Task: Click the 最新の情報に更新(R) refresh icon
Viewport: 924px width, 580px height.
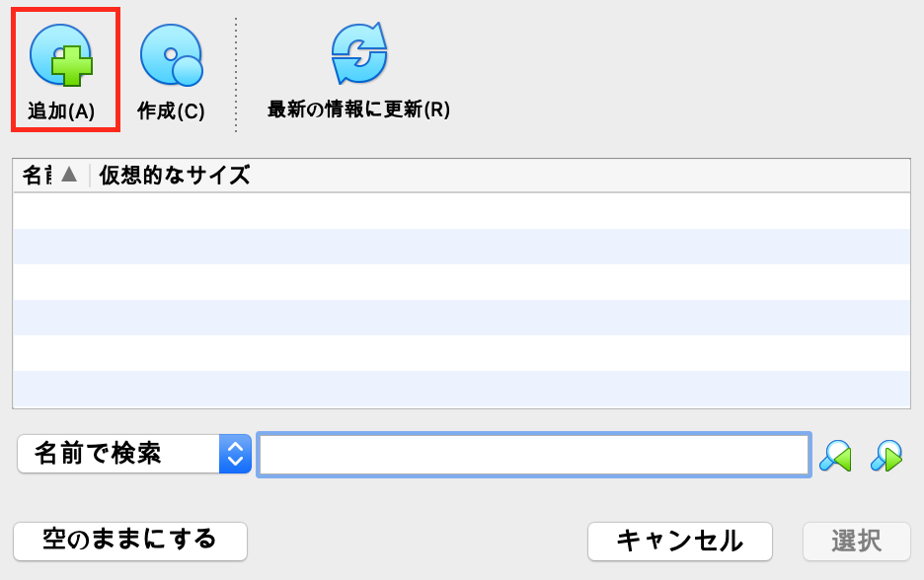Action: tap(359, 53)
